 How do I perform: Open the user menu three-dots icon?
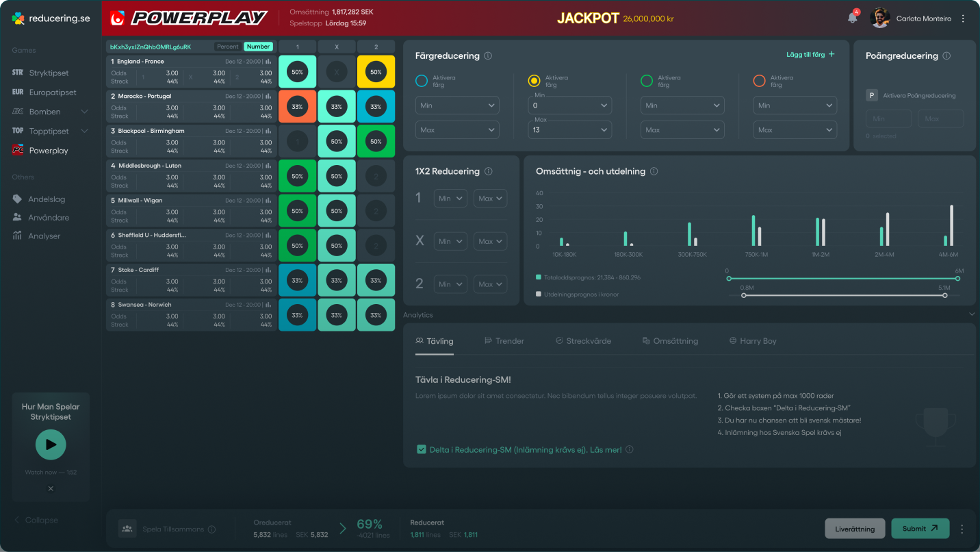click(963, 18)
